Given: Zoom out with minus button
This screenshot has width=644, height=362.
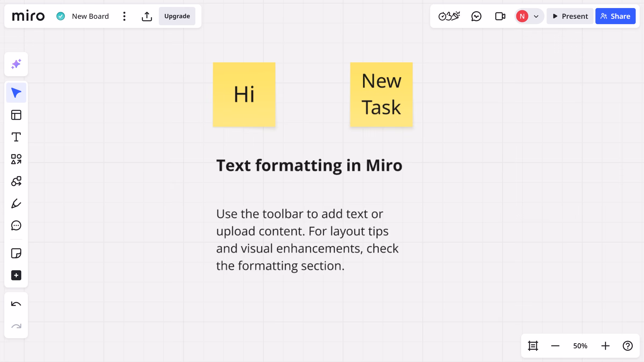Looking at the screenshot, I should coord(555,346).
